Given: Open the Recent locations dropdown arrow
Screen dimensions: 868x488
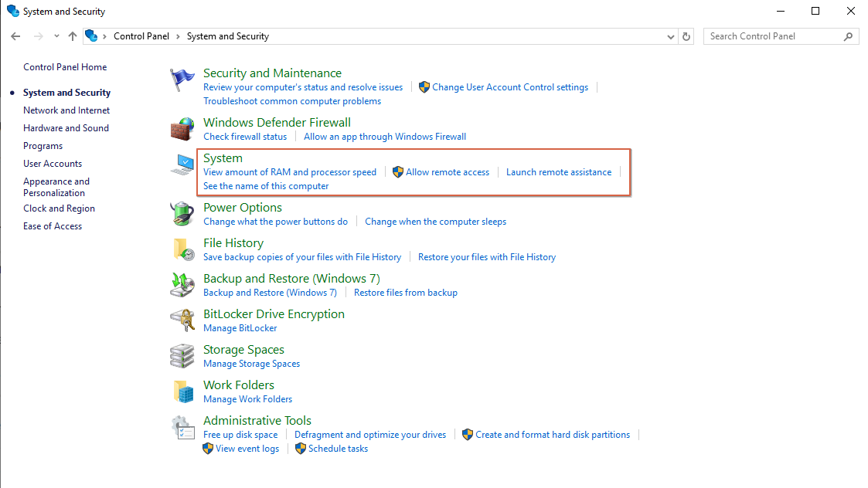Looking at the screenshot, I should (56, 36).
